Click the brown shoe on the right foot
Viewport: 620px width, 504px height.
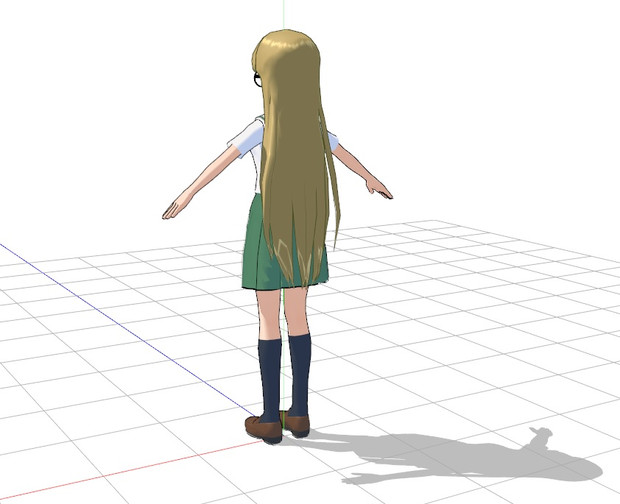pyautogui.click(x=296, y=423)
